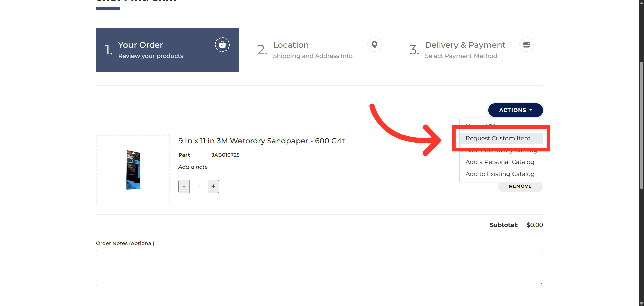The width and height of the screenshot is (644, 306).
Task: Click the scrollbar down arrow
Action: [x=641, y=304]
